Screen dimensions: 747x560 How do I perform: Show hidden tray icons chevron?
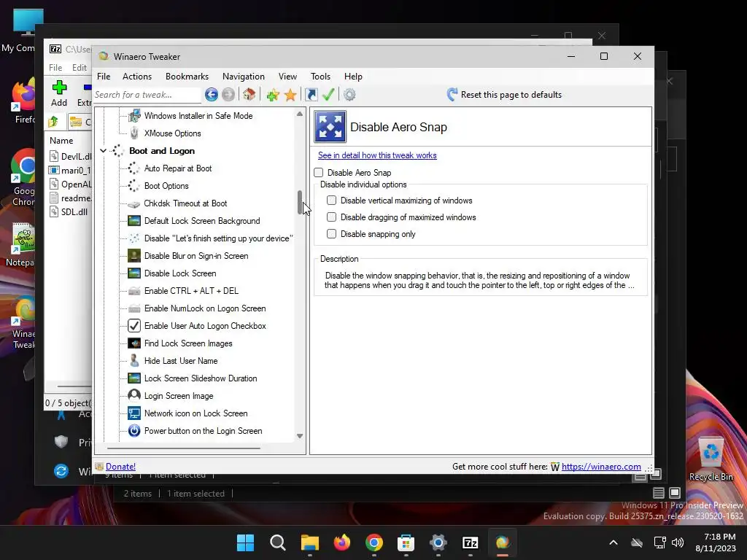(x=614, y=542)
